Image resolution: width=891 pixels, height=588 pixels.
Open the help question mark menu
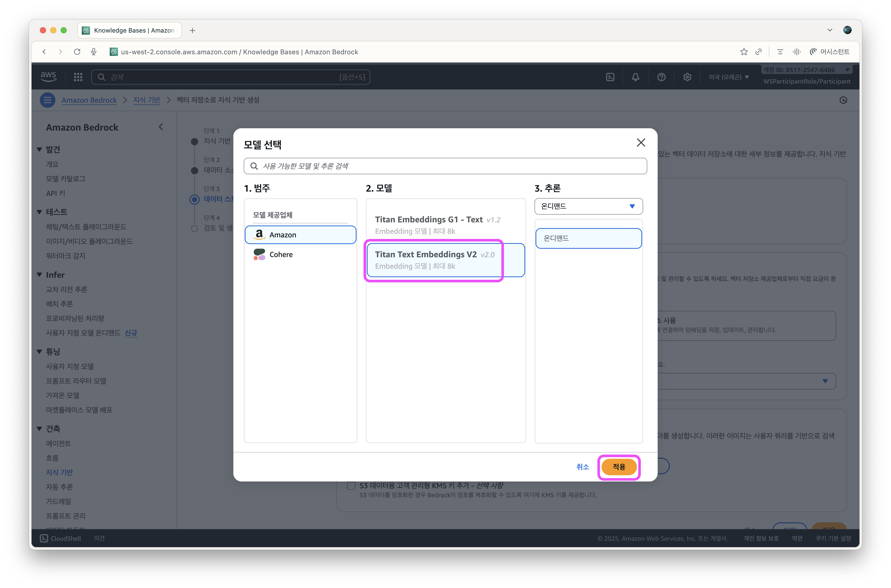pyautogui.click(x=662, y=77)
